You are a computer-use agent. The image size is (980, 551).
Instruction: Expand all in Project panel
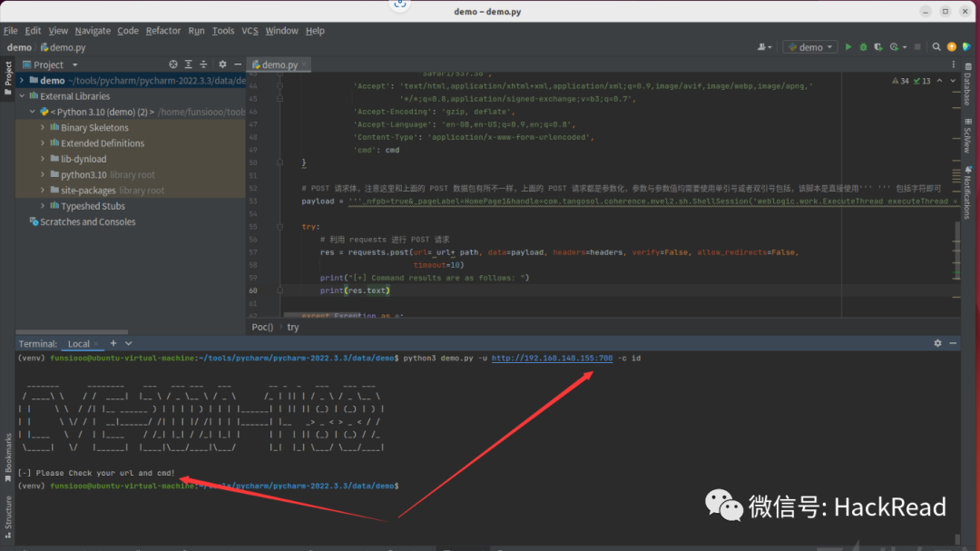(188, 64)
